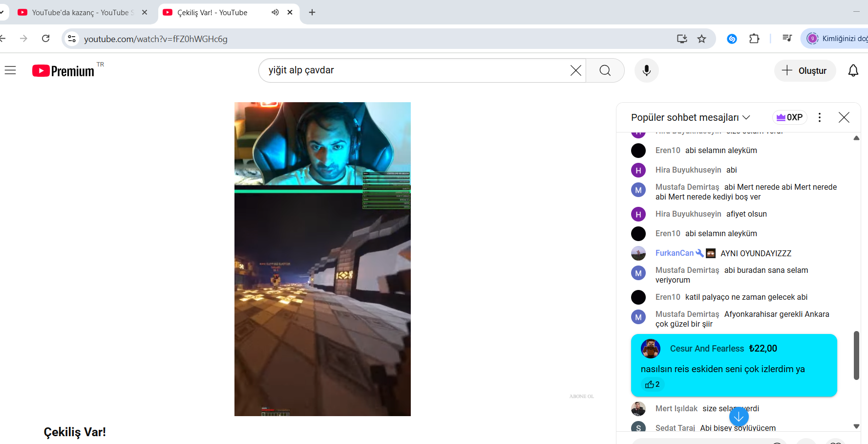Screen dimensions: 868x444
Task: Close the live chat panel
Action: [x=844, y=117]
